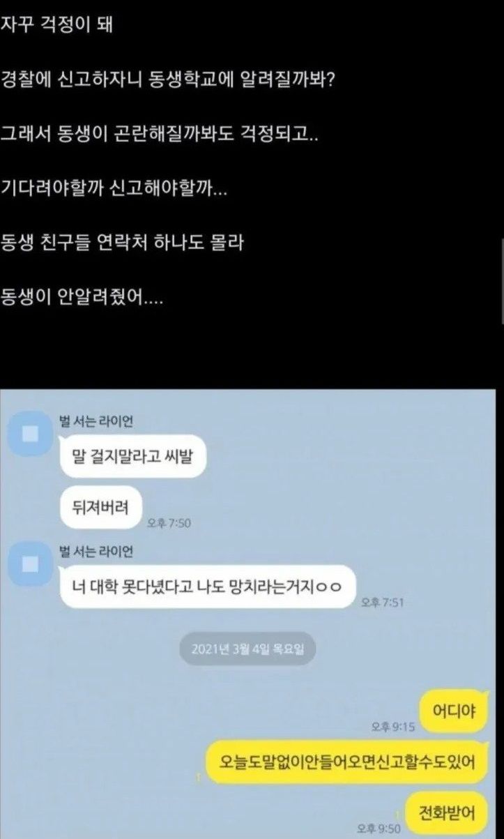Screen dimensions: 504x839
Task: Click the 2021년 3월 4일 목요일 date separator
Action: 247,650
